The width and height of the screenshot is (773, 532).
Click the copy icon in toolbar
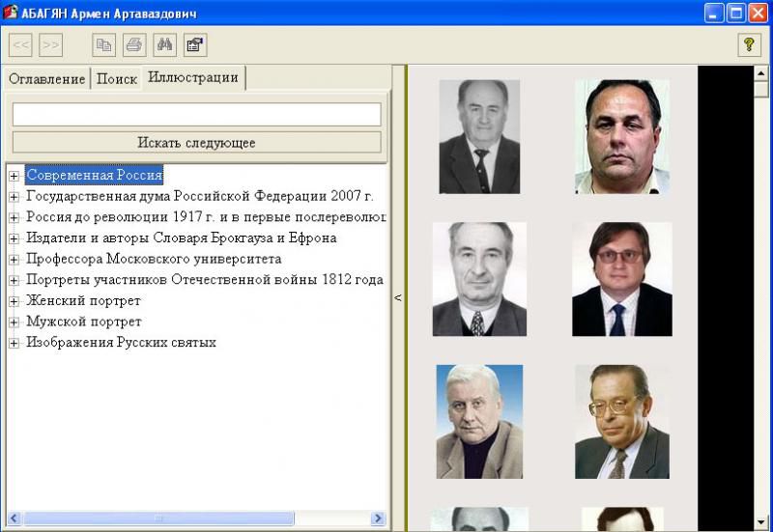[x=103, y=44]
